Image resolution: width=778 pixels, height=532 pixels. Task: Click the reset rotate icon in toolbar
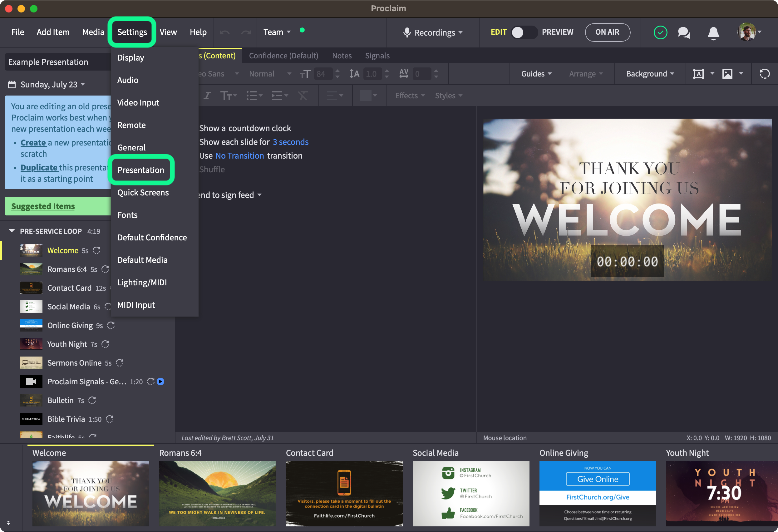pos(764,74)
